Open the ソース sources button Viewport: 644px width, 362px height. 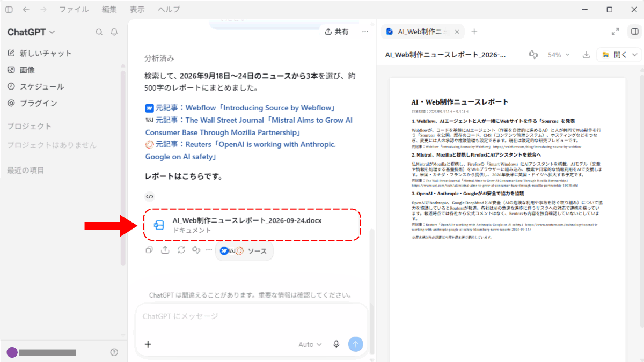coord(244,250)
